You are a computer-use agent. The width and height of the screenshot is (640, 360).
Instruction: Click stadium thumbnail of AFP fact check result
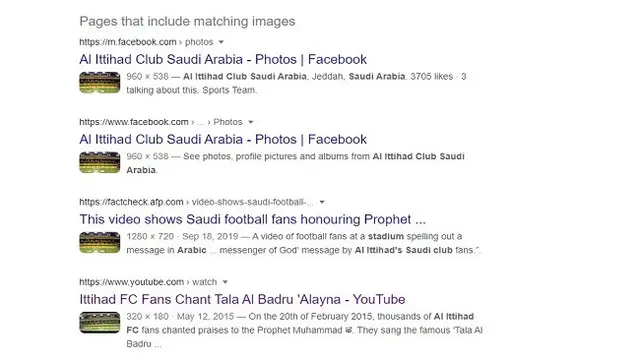coord(100,242)
